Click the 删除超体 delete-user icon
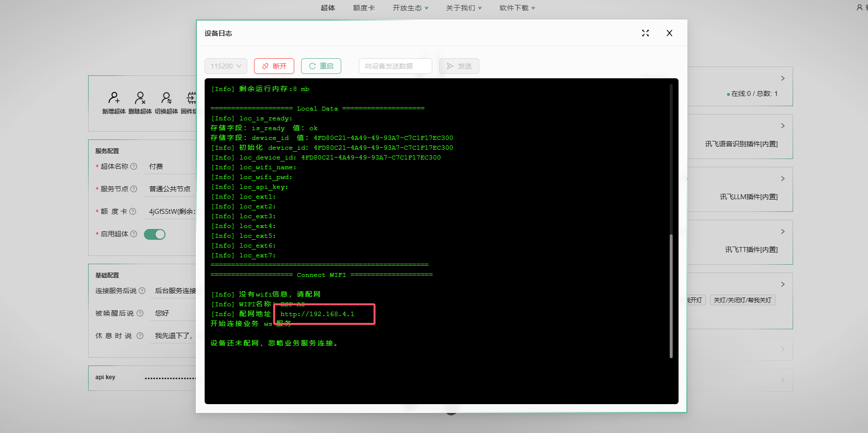This screenshot has width=868, height=433. point(140,98)
